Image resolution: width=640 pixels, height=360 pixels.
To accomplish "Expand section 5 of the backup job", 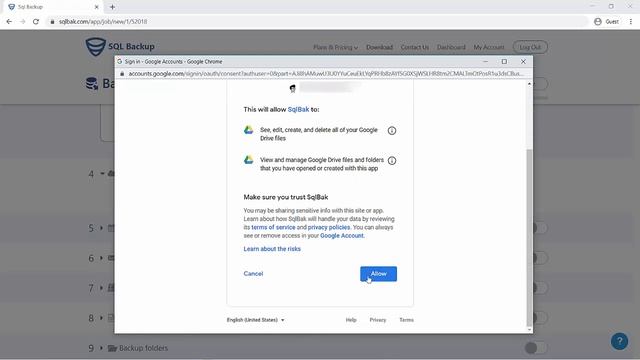I will click(101, 228).
